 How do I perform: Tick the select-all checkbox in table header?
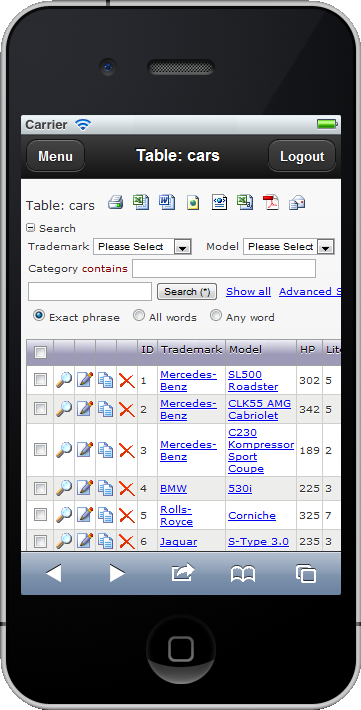pos(40,352)
